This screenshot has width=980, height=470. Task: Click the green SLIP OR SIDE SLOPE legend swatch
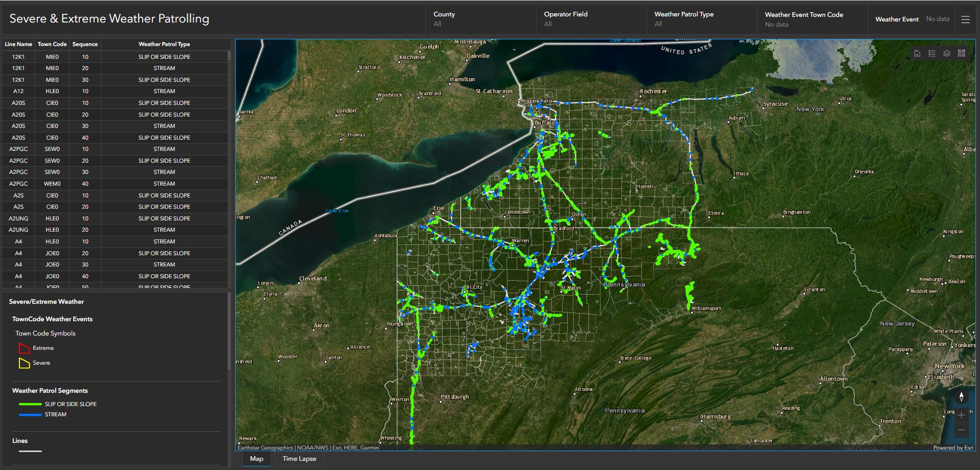[x=29, y=404]
